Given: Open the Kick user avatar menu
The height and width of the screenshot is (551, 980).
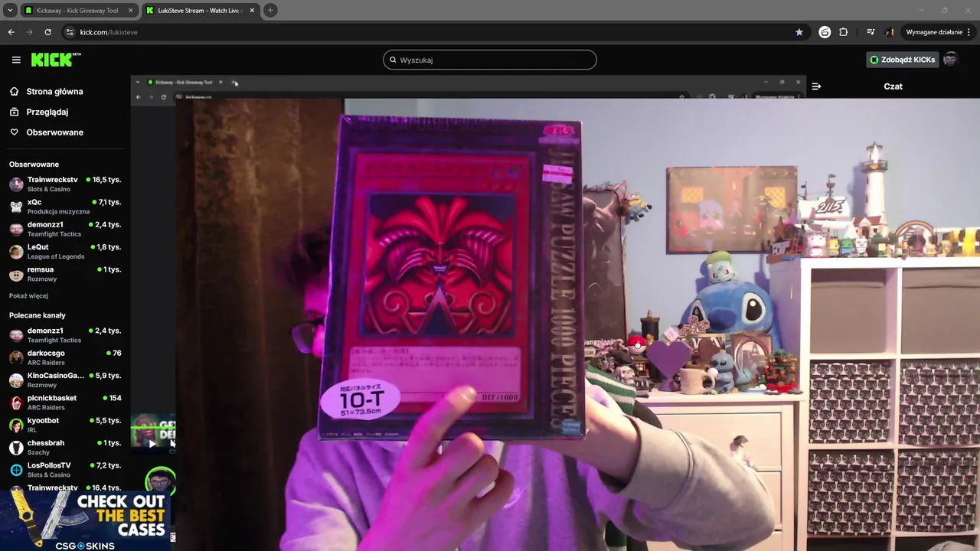Looking at the screenshot, I should click(x=950, y=60).
